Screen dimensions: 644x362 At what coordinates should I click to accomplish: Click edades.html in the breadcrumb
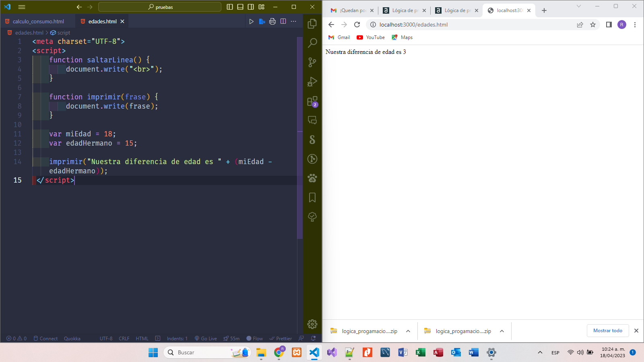pos(29,33)
